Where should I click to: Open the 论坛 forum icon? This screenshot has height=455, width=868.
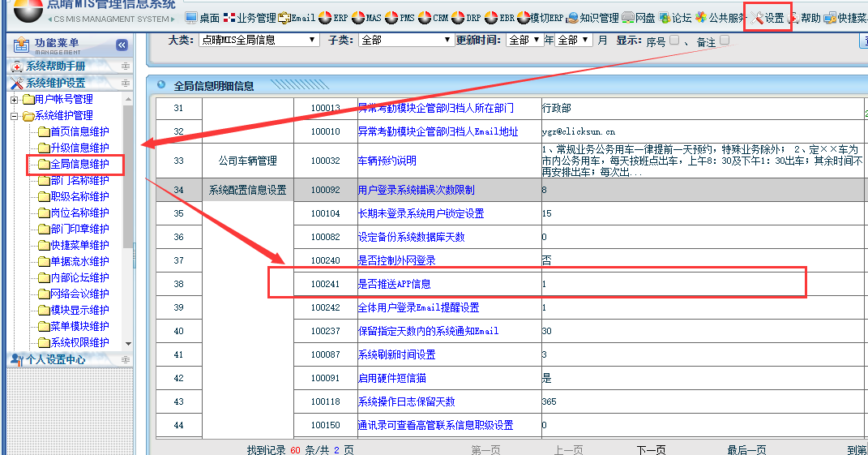[665, 18]
